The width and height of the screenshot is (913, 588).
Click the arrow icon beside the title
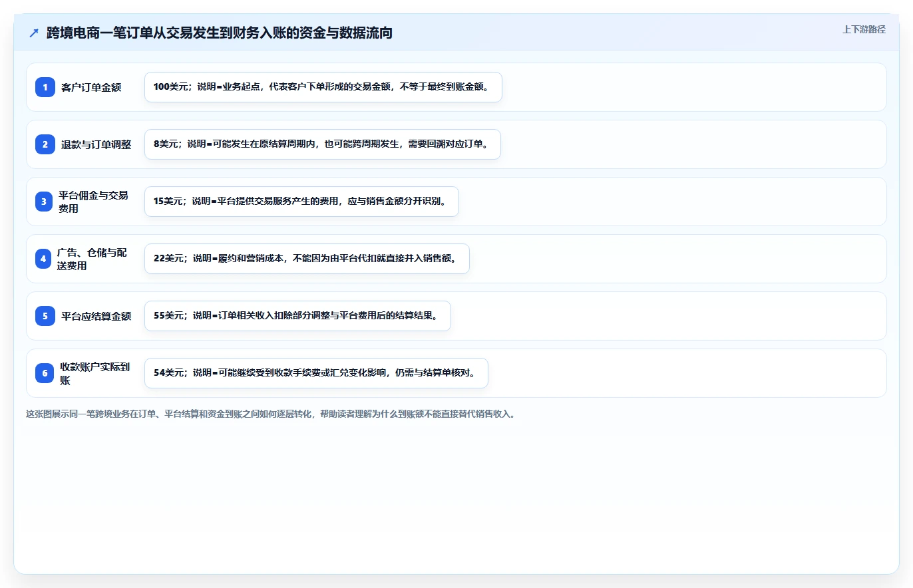(34, 33)
